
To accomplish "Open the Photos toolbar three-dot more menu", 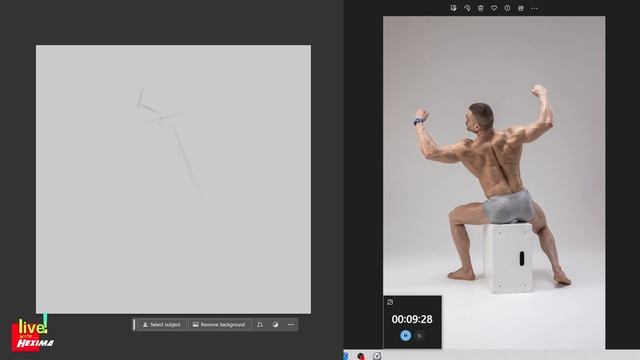I will 534,8.
